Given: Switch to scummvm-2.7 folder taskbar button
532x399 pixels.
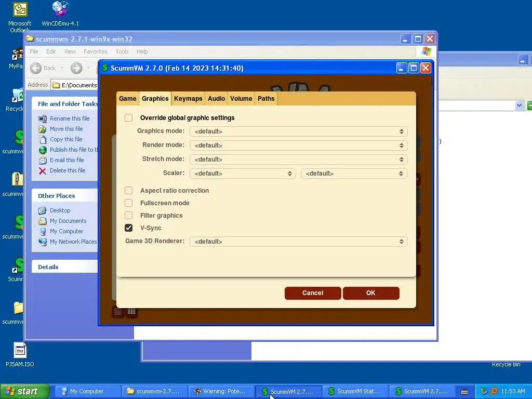Looking at the screenshot, I should (x=154, y=391).
